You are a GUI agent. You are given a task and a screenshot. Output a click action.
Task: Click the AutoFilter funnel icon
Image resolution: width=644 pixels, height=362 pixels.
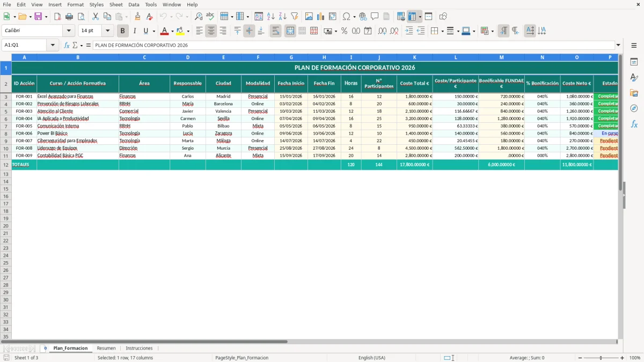(x=294, y=17)
